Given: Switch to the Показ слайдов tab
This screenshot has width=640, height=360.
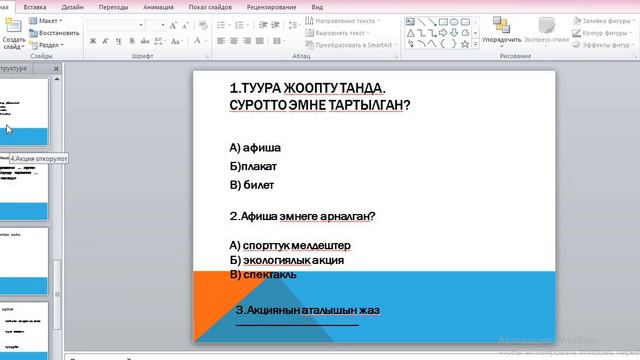Looking at the screenshot, I should [210, 7].
